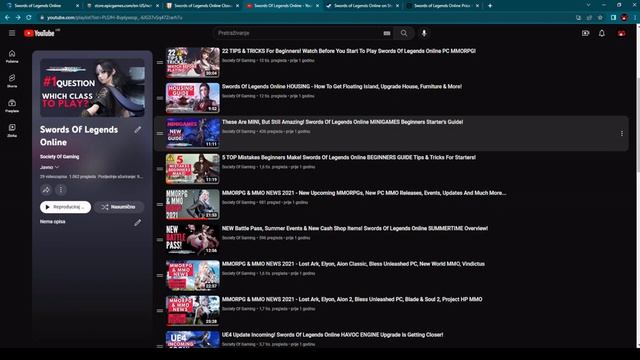Open NEW Battle Pass, Summer Events video title
This screenshot has width=640, height=360.
355,229
